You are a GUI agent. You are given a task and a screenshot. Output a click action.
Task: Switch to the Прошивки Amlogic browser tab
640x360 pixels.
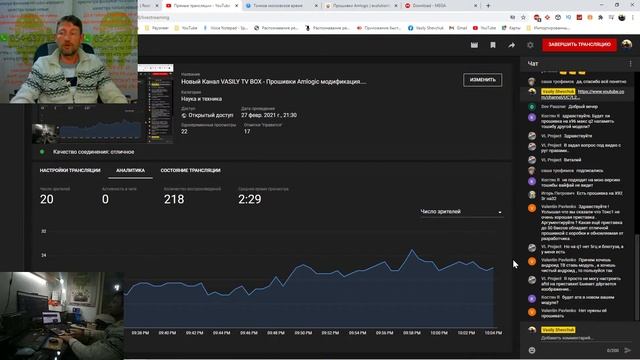(x=361, y=6)
